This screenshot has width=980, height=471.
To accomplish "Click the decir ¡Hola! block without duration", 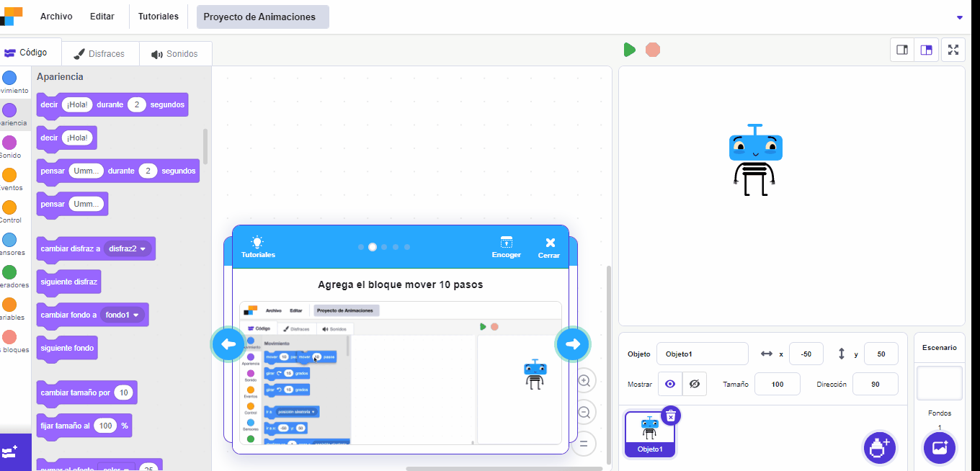I will click(x=66, y=138).
